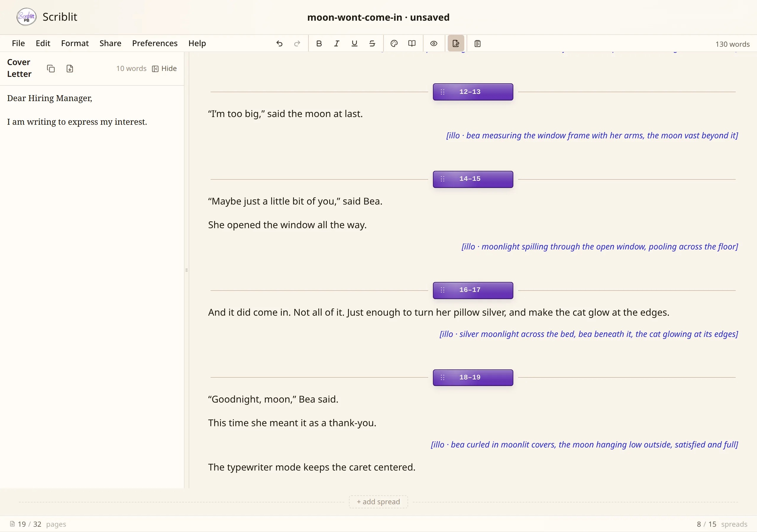Image resolution: width=757 pixels, height=532 pixels.
Task: Toggle italic formatting
Action: click(337, 43)
